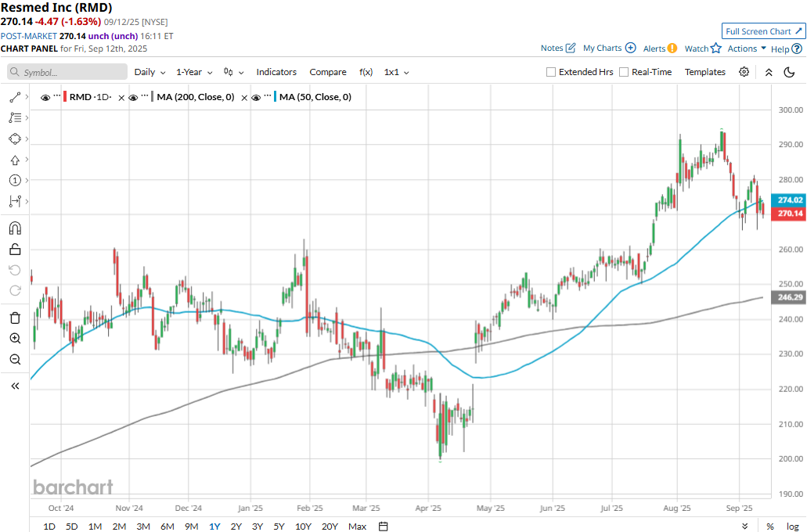Toggle visibility of the MA 200 line
The image size is (807, 532).
pyautogui.click(x=133, y=97)
